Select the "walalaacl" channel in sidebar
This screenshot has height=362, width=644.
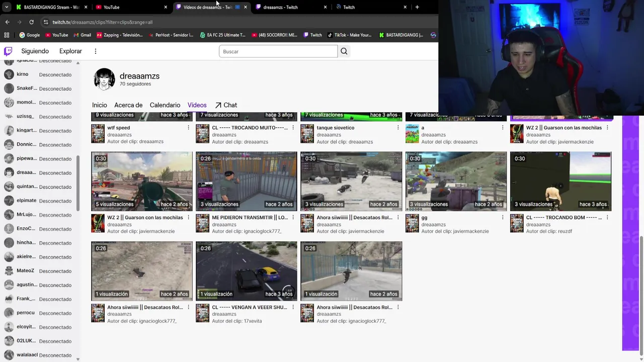39,355
